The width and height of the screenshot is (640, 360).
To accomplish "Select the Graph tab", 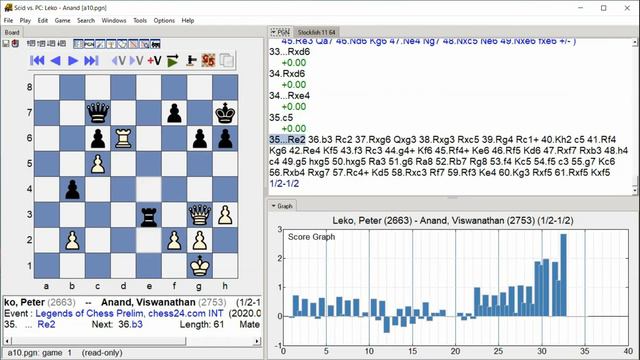I will coord(282,206).
